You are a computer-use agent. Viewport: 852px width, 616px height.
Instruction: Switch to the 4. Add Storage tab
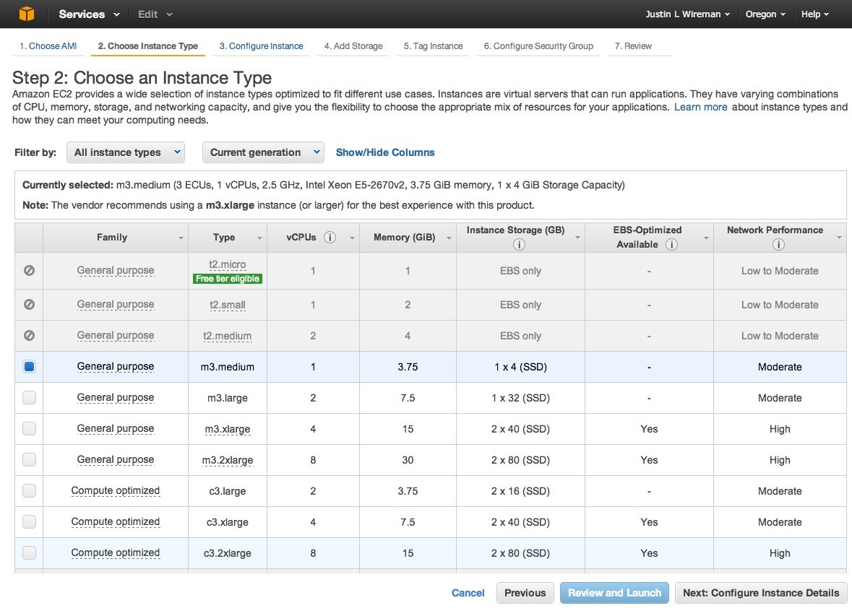pyautogui.click(x=353, y=46)
